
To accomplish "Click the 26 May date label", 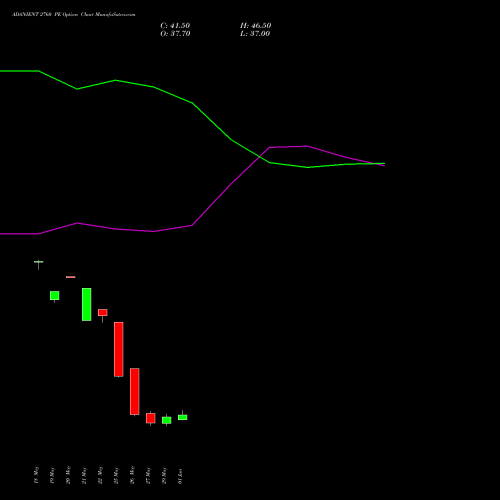I will click(x=132, y=475).
